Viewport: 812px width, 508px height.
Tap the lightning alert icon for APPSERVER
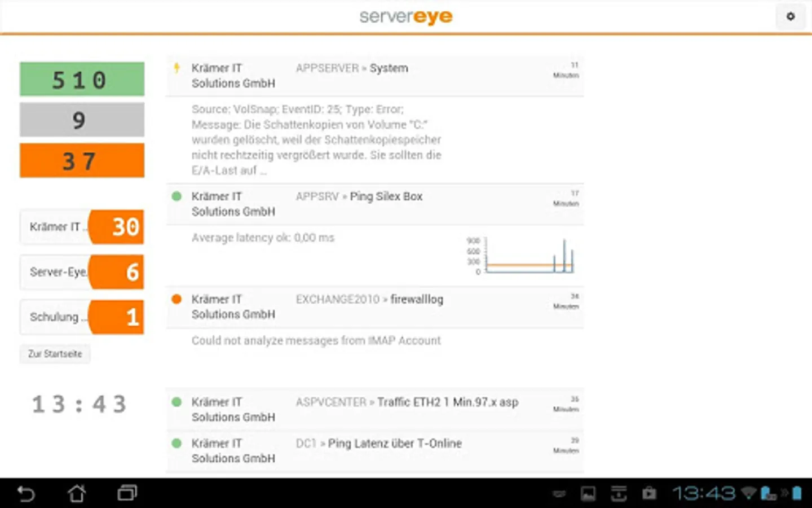176,68
